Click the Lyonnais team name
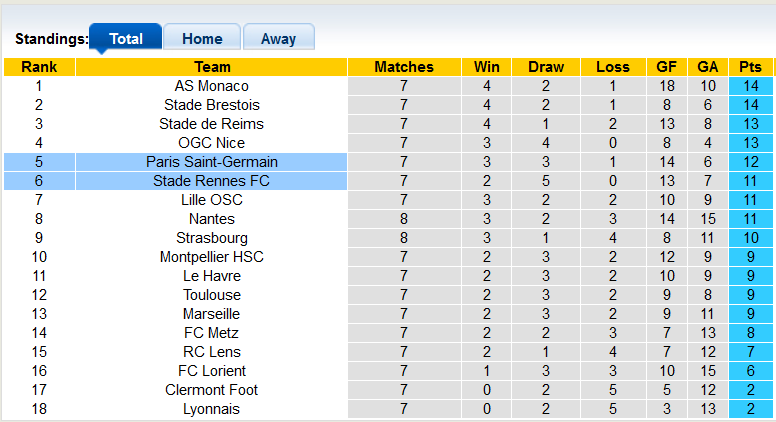 point(212,409)
